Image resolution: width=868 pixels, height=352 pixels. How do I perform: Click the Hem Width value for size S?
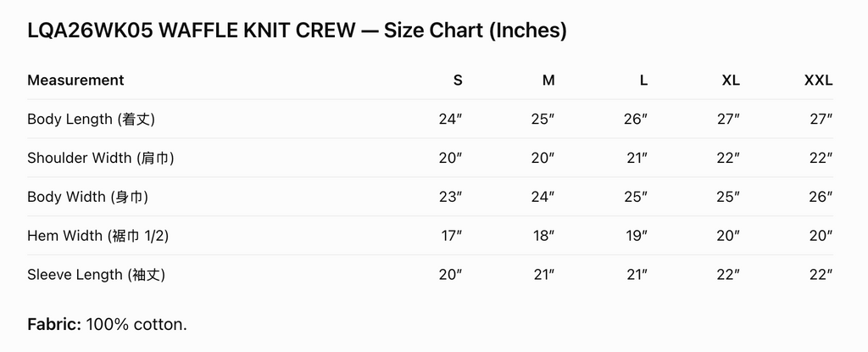tap(453, 236)
